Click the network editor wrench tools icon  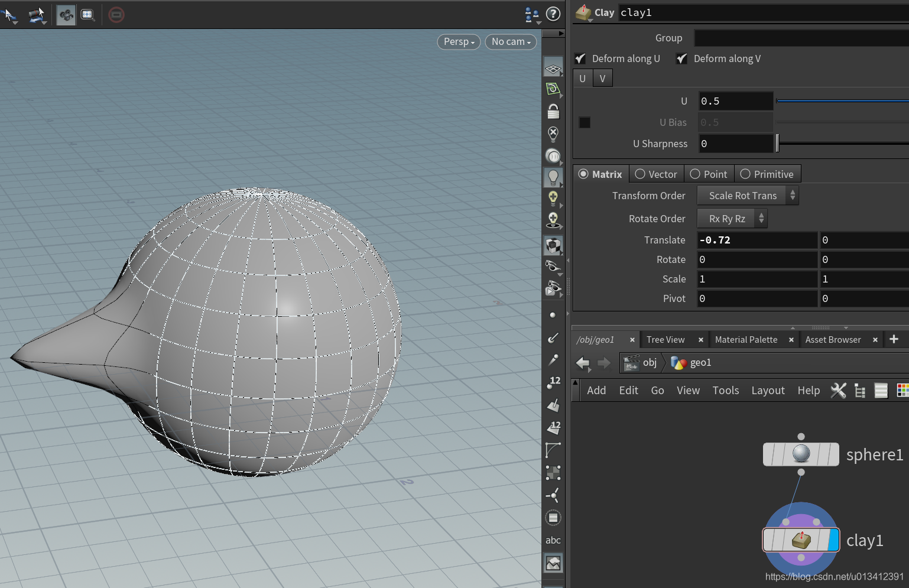839,390
